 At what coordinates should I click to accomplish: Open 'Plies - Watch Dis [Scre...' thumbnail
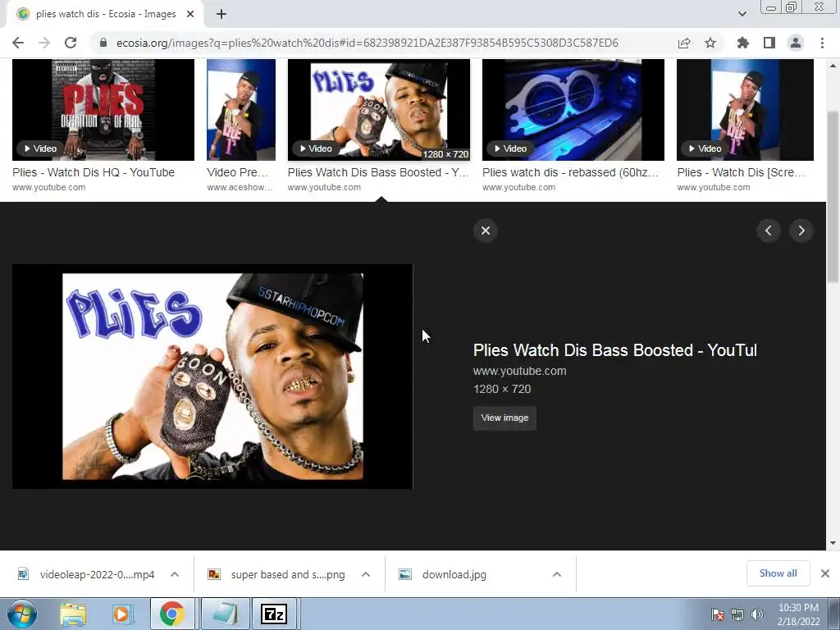coord(745,110)
